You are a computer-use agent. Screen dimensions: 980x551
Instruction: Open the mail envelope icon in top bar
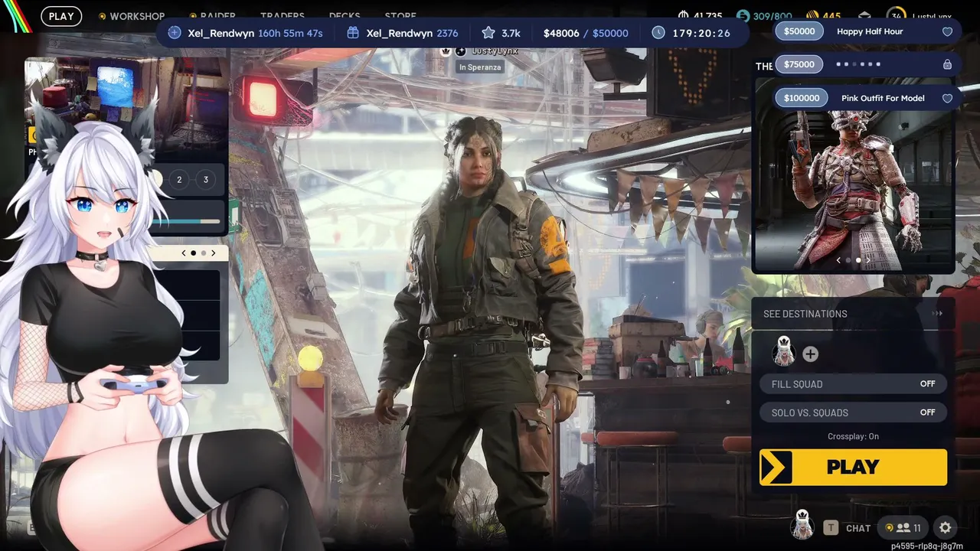[864, 16]
